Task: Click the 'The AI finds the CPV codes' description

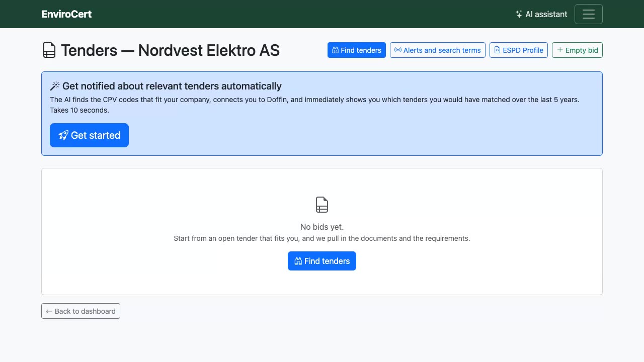Action: point(314,105)
